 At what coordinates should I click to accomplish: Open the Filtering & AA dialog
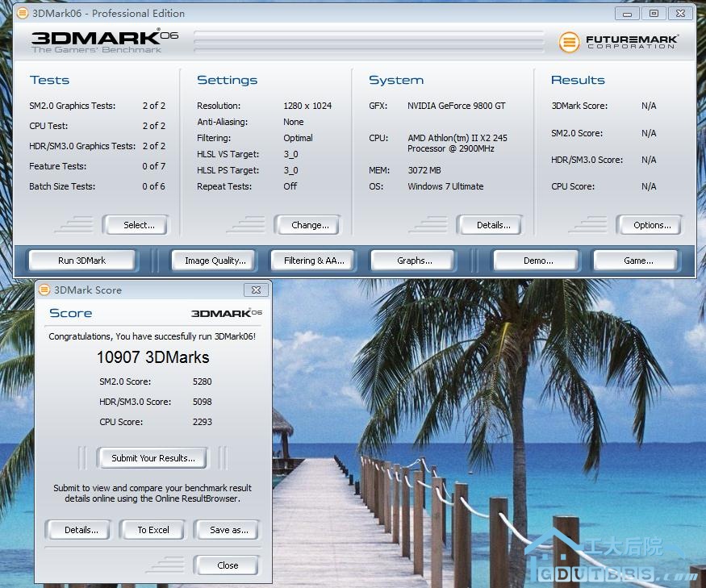click(x=314, y=261)
